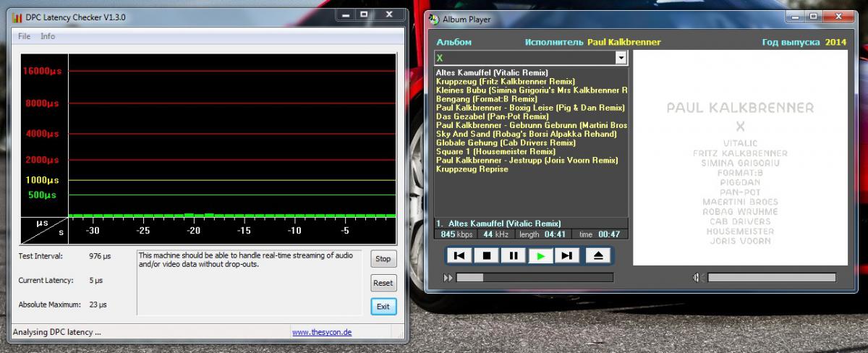Select track Gebrunn Gebrunn (Martini Bros remix)

tap(531, 125)
